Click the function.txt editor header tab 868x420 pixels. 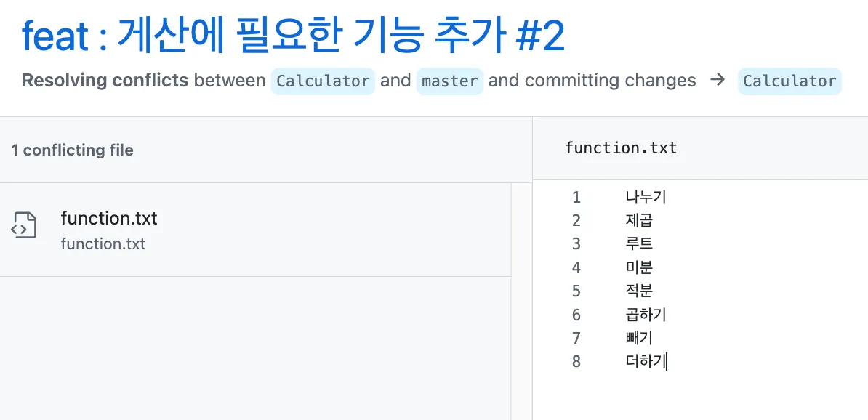click(x=621, y=148)
